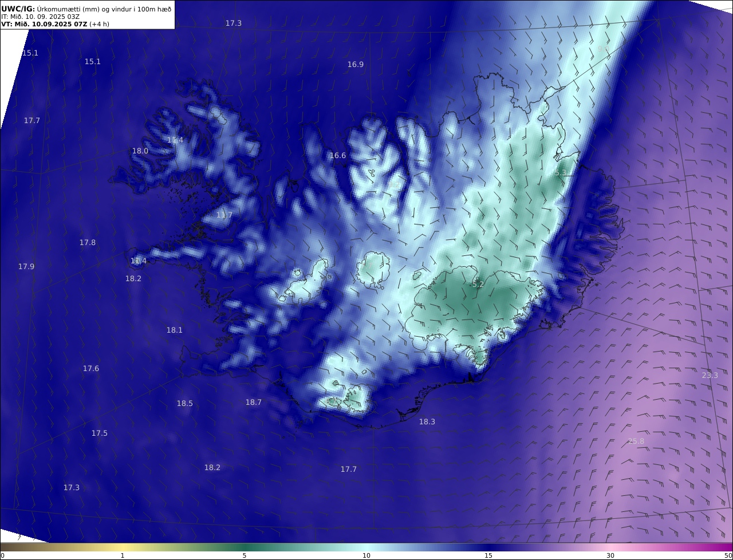Click the 17.9 value label
733x560 pixels.
[x=26, y=267]
